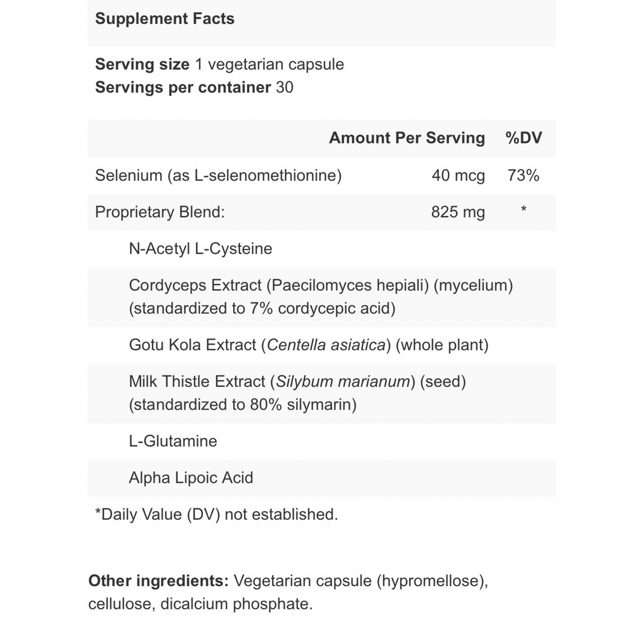Image resolution: width=644 pixels, height=644 pixels.
Task: Click the L-Glutamine ingredient
Action: tap(173, 441)
